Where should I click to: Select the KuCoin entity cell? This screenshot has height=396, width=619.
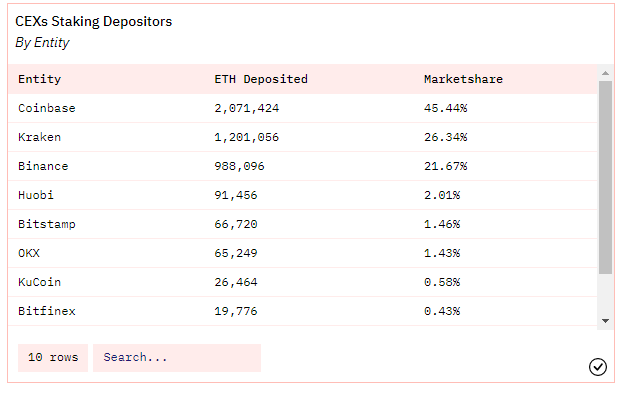pyautogui.click(x=39, y=282)
